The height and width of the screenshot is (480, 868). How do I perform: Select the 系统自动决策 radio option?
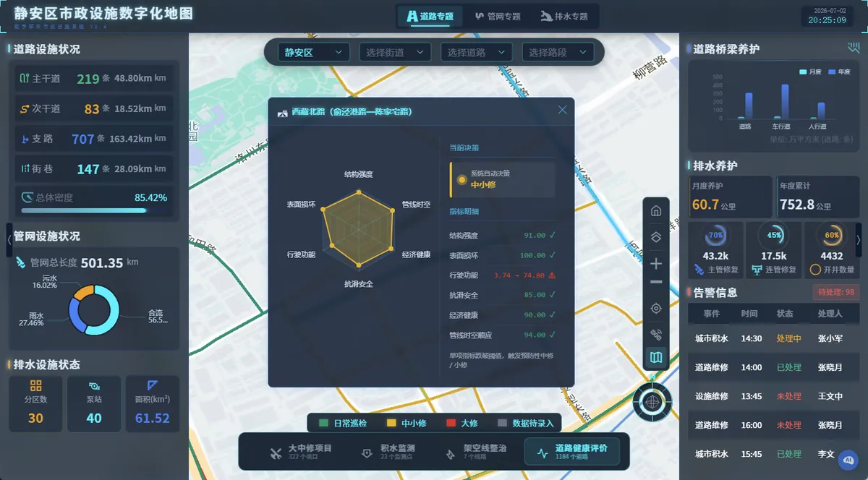[x=461, y=179]
